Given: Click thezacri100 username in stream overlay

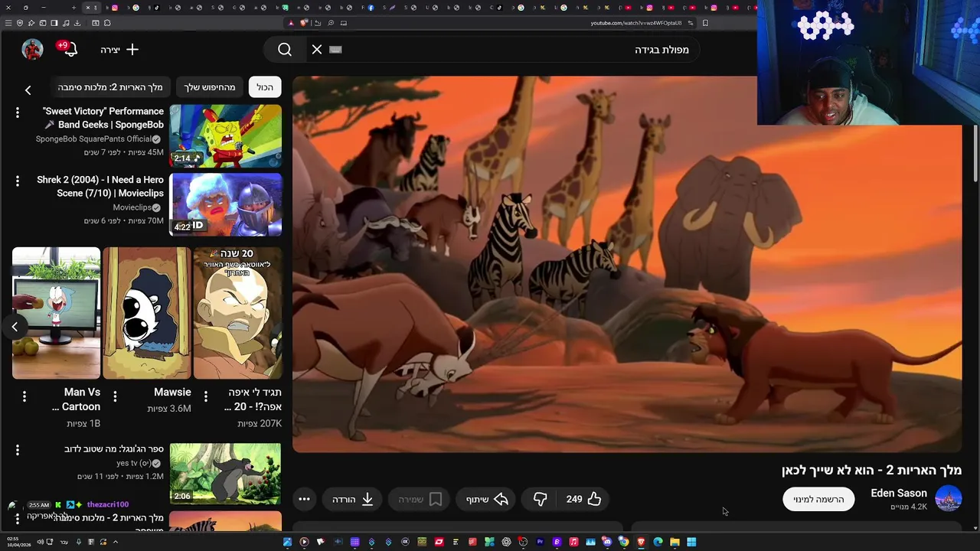Looking at the screenshot, I should click(x=108, y=505).
